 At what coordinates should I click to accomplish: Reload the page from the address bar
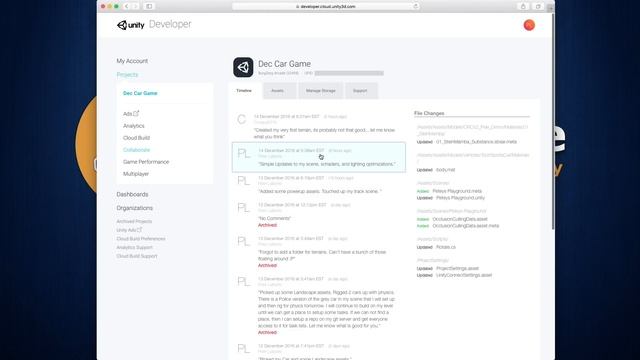(x=416, y=6)
